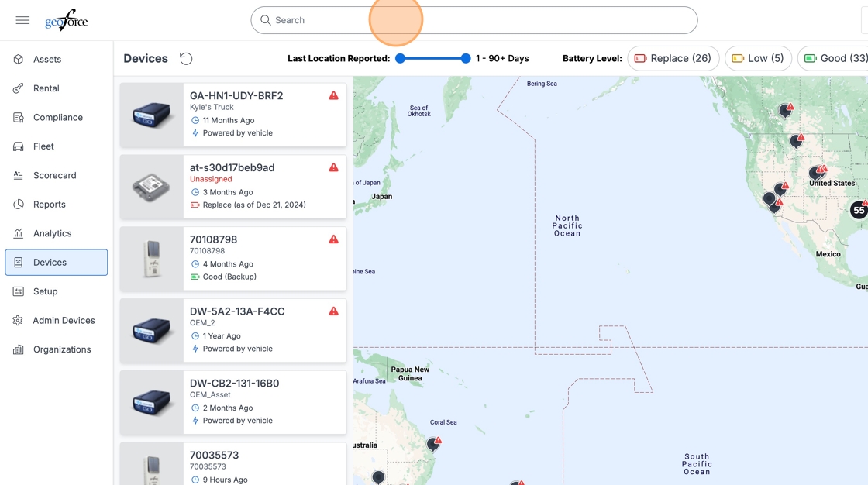Click the red alert icon on GA-HN1-UDY-BRF2
Screen dimensions: 868x485
pyautogui.click(x=333, y=96)
